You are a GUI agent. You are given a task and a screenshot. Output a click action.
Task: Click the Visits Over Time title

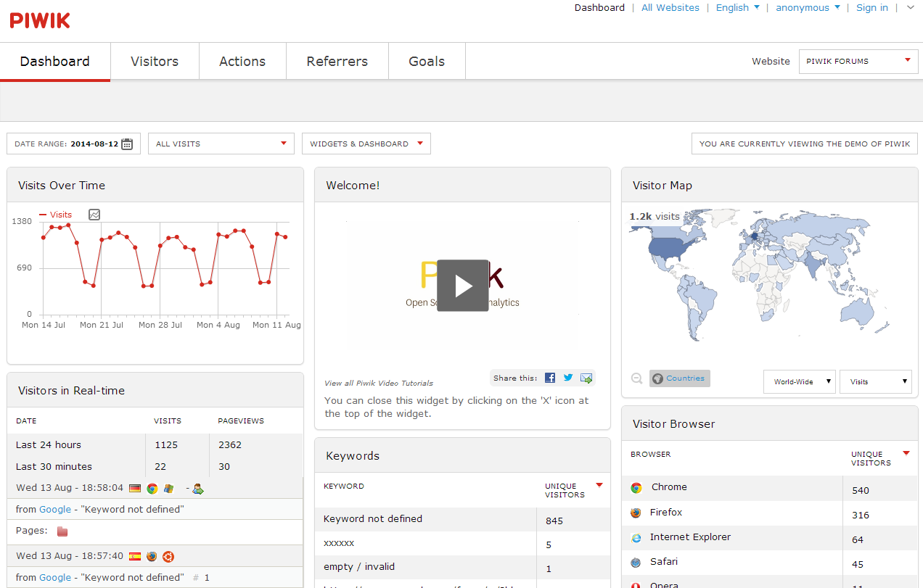point(62,185)
